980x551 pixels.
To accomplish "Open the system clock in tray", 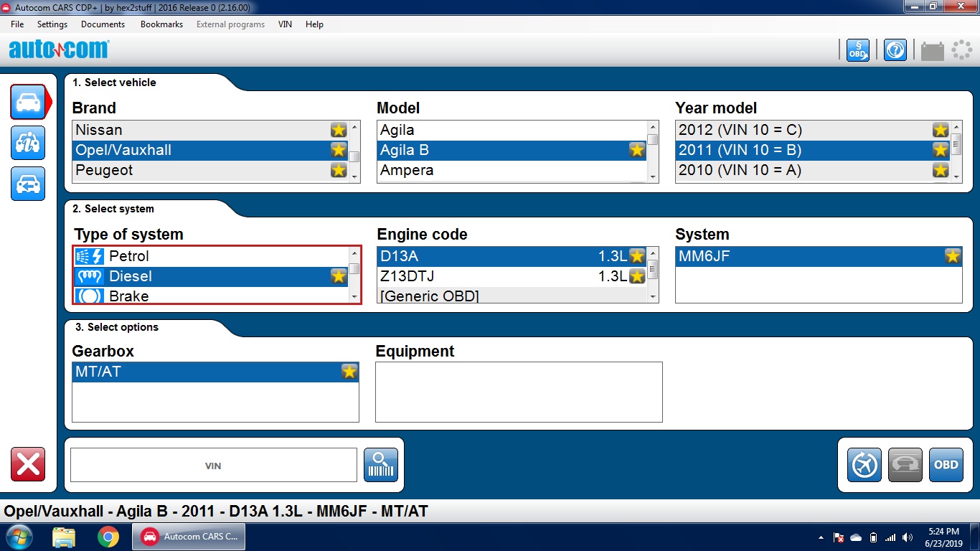I will click(x=943, y=537).
